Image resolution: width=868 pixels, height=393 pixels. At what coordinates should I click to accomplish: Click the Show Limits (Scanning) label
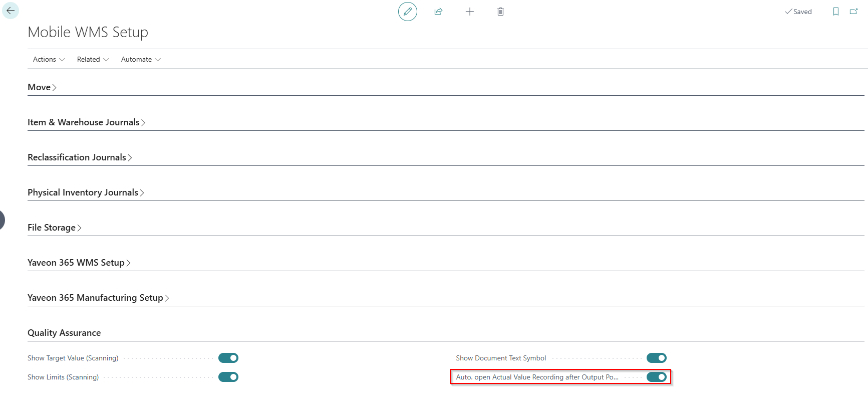point(63,377)
